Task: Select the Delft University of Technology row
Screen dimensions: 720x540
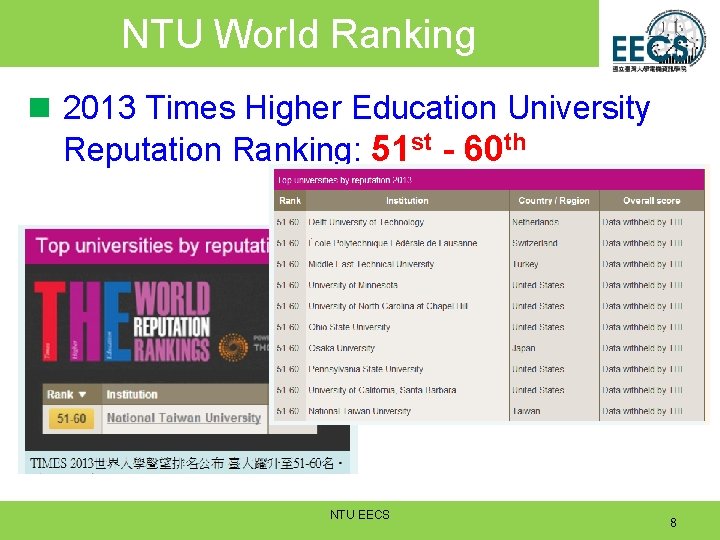Action: [x=489, y=222]
